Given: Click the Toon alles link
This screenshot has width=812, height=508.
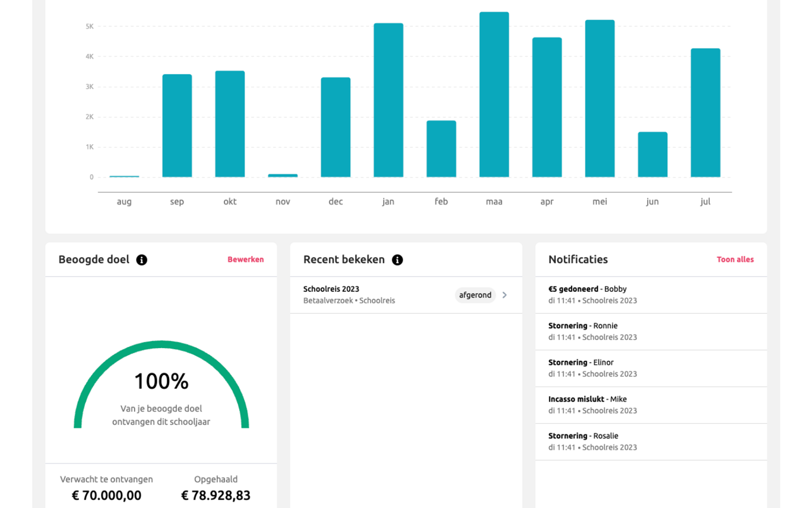Looking at the screenshot, I should coord(735,259).
